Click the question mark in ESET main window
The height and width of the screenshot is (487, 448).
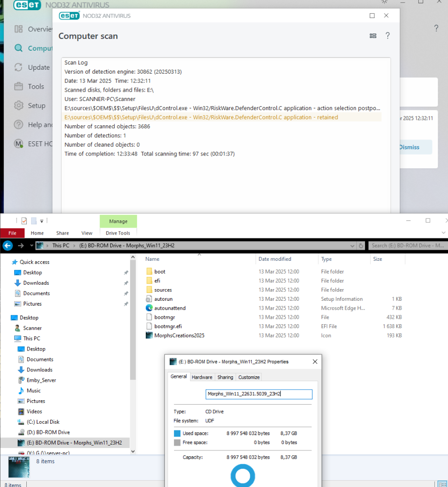point(436,28)
